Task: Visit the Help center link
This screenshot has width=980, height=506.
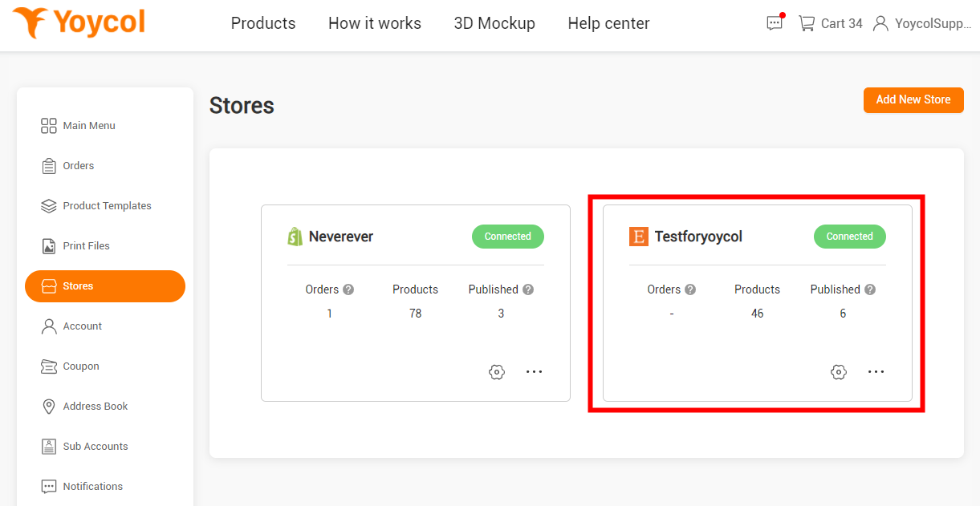Action: [608, 23]
